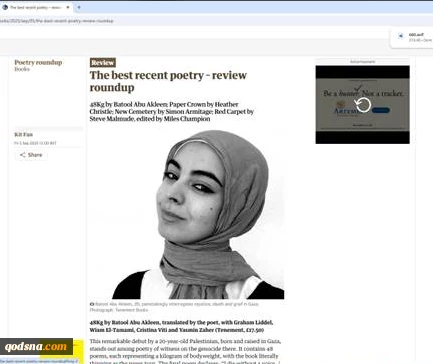Image resolution: width=433 pixels, height=364 pixels.
Task: Open the Poetry roundup series link
Action: pyautogui.click(x=38, y=62)
